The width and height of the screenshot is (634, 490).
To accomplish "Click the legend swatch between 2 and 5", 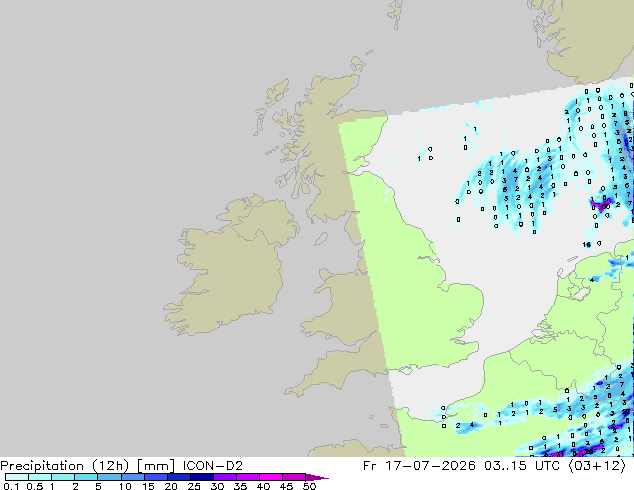I will point(86,477).
